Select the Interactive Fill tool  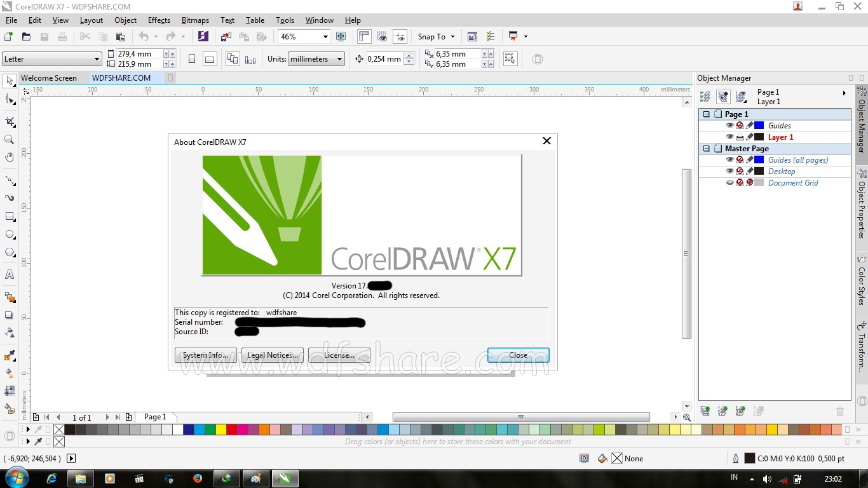(x=10, y=373)
